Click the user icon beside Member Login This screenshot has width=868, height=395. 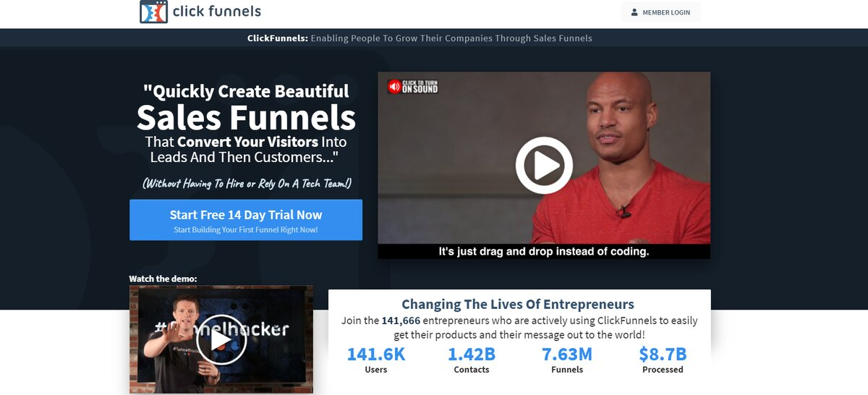coord(634,12)
